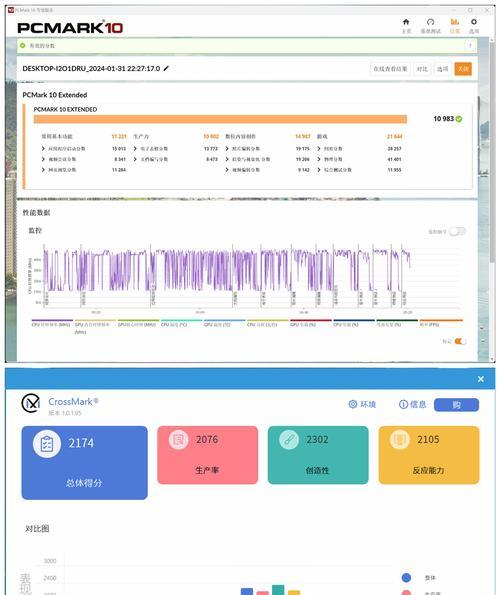Click the orange 关闭 button
This screenshot has width=500, height=595.
pos(463,69)
